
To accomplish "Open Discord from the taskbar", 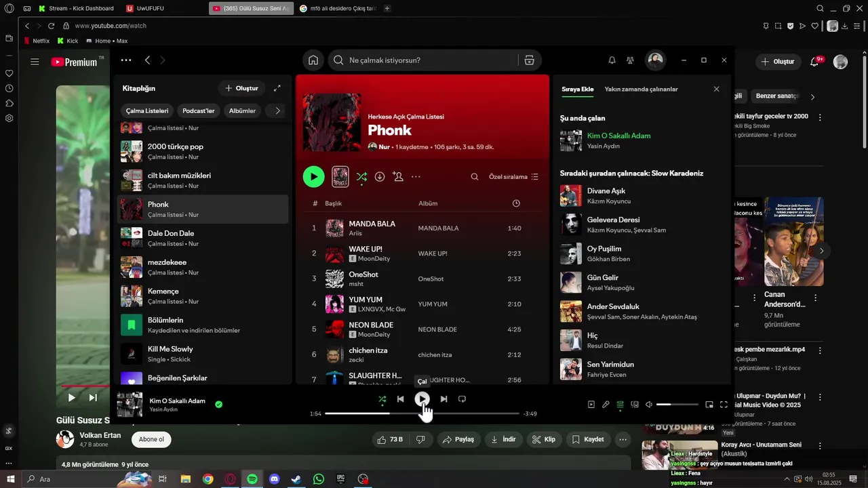I will [x=274, y=479].
